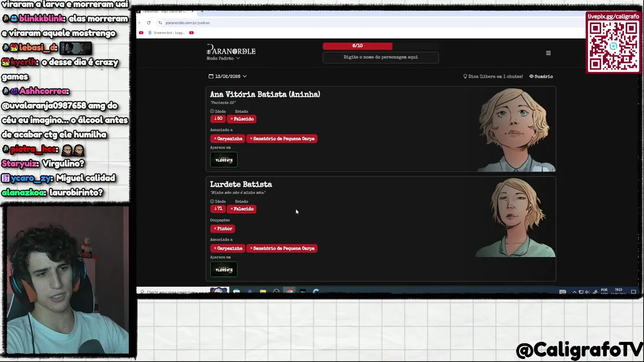Open the Floresta thumbnail under Ana Vitória
Image resolution: width=644 pixels, height=362 pixels.
(224, 160)
